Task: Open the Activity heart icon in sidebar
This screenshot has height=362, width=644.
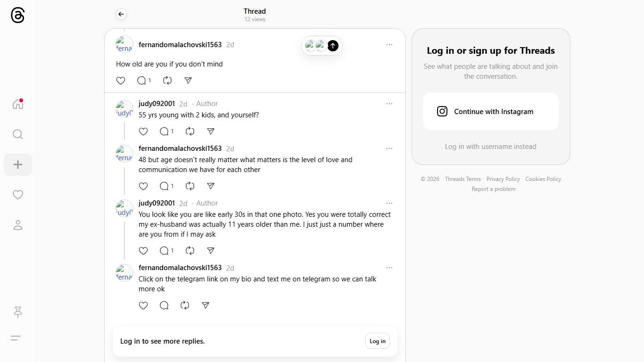Action: (18, 195)
